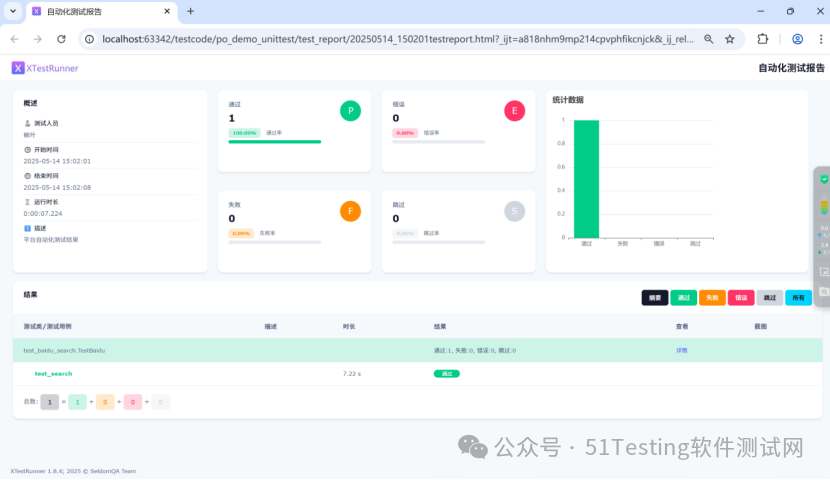Open the browser extensions puzzle icon

click(x=763, y=39)
